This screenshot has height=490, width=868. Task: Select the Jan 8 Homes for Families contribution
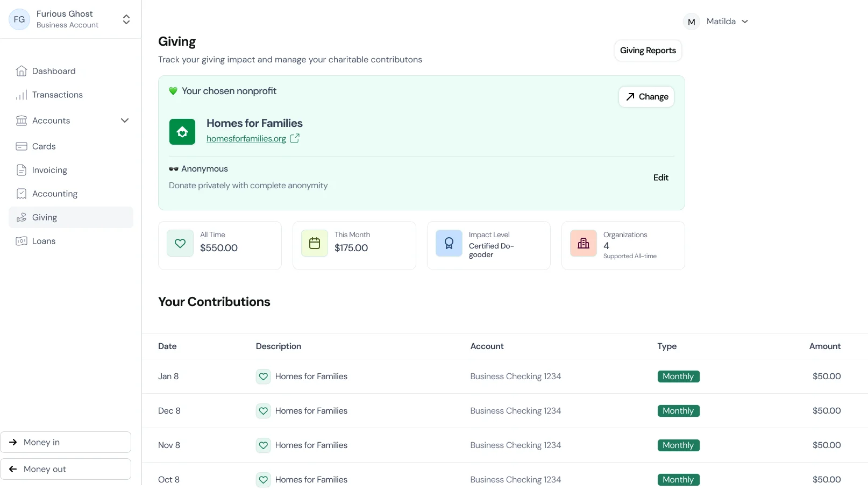pyautogui.click(x=311, y=377)
